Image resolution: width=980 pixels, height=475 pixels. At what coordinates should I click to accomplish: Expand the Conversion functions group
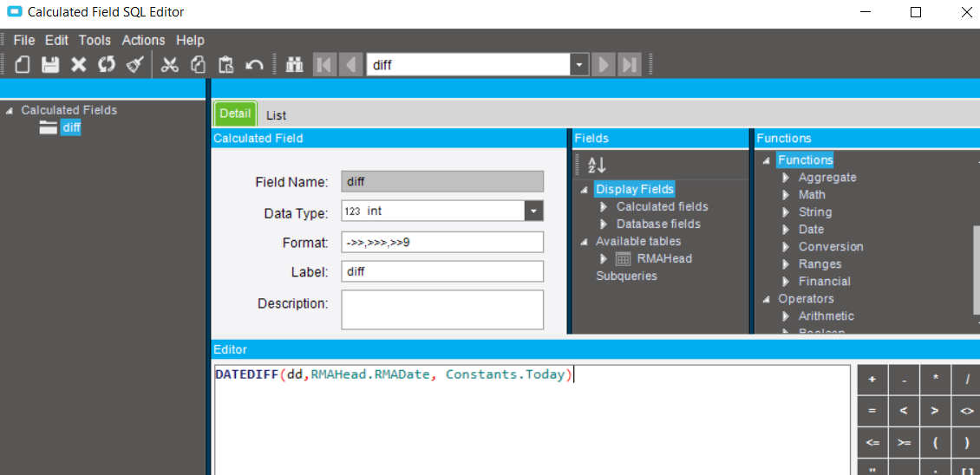point(787,247)
